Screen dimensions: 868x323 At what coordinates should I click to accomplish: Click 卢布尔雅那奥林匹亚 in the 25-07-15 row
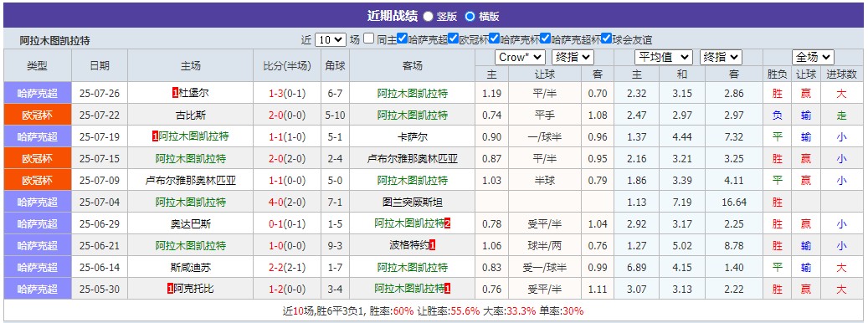tap(413, 159)
